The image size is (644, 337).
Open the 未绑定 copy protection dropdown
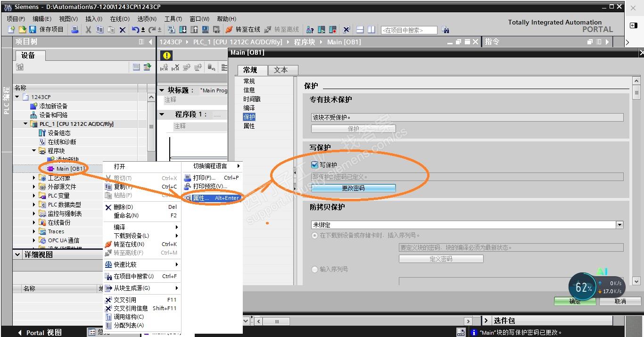pyautogui.click(x=620, y=225)
